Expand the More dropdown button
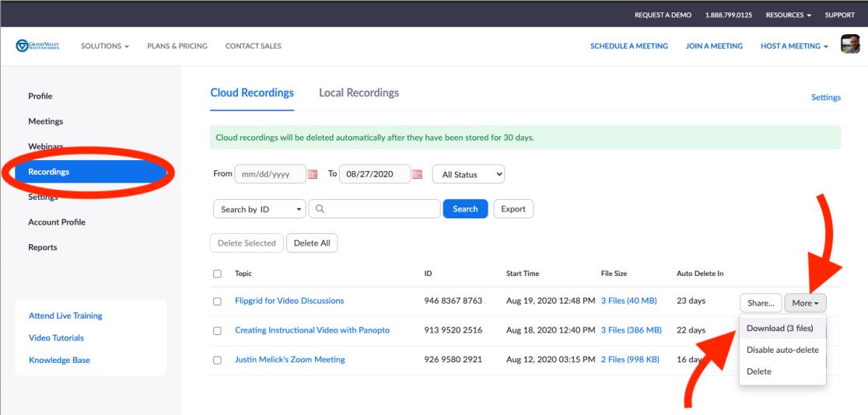The width and height of the screenshot is (868, 415). tap(805, 303)
